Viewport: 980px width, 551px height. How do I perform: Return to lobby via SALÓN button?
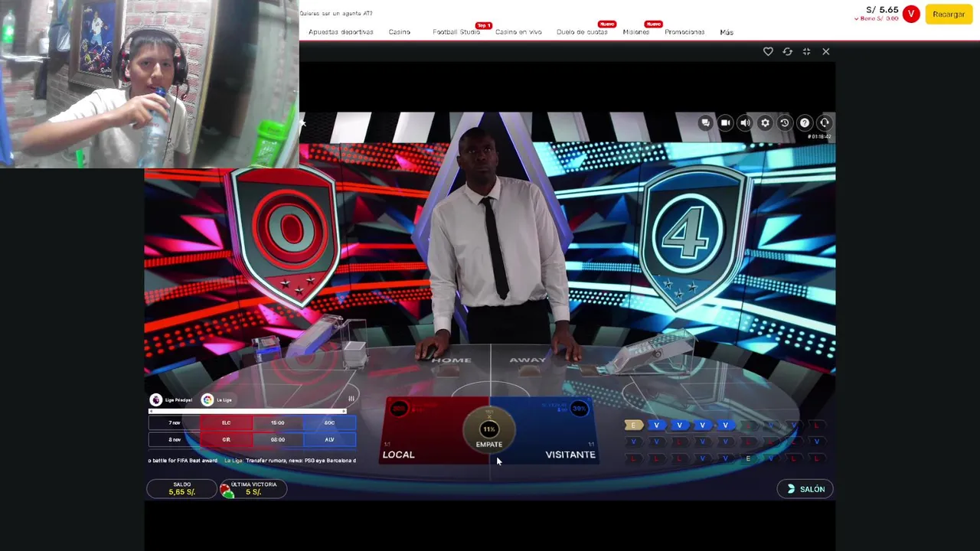[x=805, y=489]
